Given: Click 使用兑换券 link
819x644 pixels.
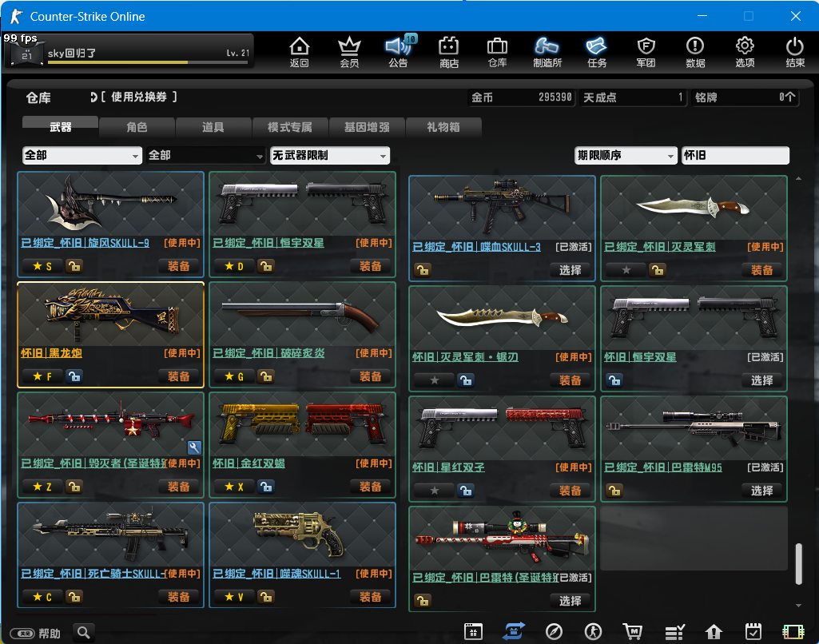Looking at the screenshot, I should pyautogui.click(x=138, y=97).
